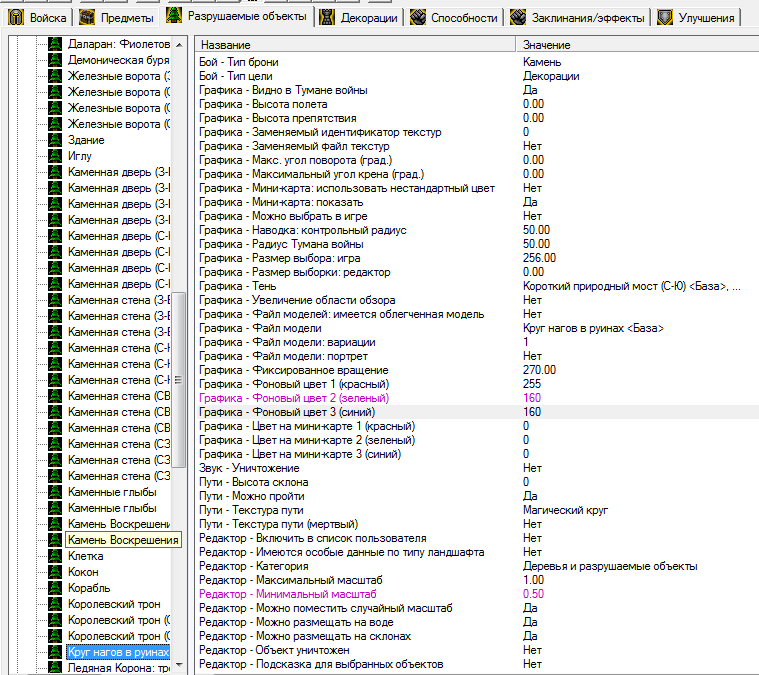Select the Бой - Тип брони row

[x=477, y=62]
